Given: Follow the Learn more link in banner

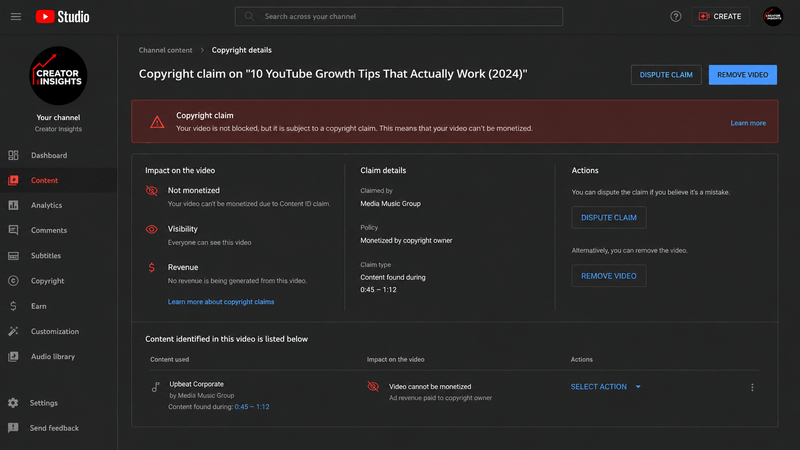Looking at the screenshot, I should point(748,123).
